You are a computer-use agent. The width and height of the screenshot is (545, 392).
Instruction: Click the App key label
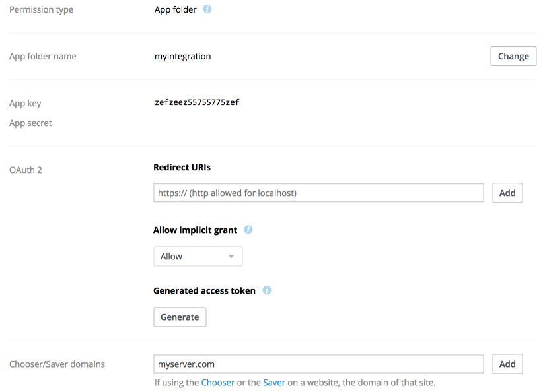point(25,104)
